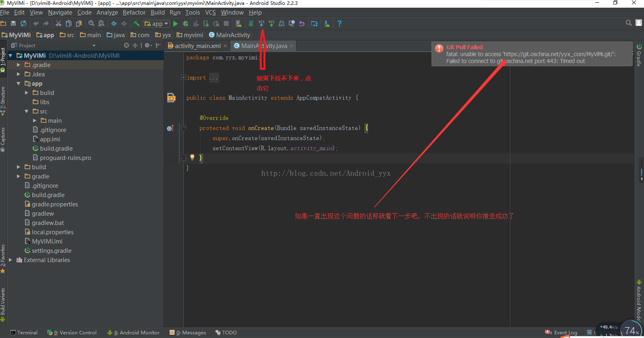Click the Find magnifier icon
The width and height of the screenshot is (644, 338).
coord(91,23)
